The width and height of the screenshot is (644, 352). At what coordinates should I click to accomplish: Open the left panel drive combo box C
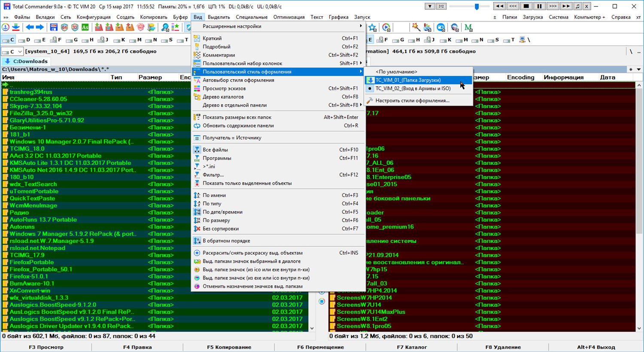coord(12,52)
